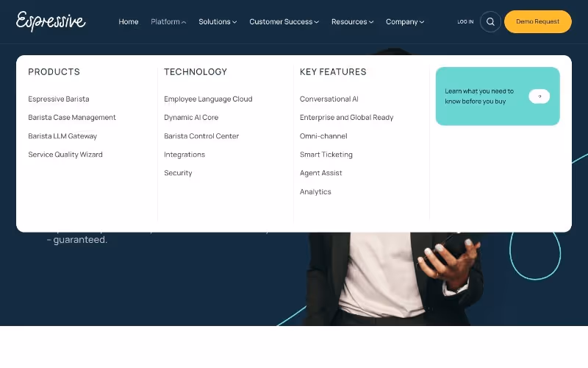588x368 pixels.
Task: Click the Espressive logo
Action: [x=51, y=21]
